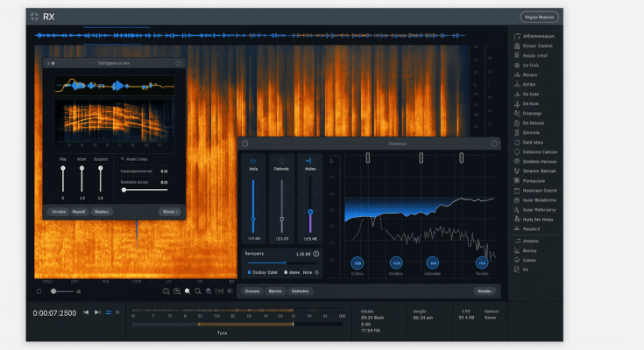Adjust the Hole vertical slider
The image size is (644, 350).
(x=253, y=206)
